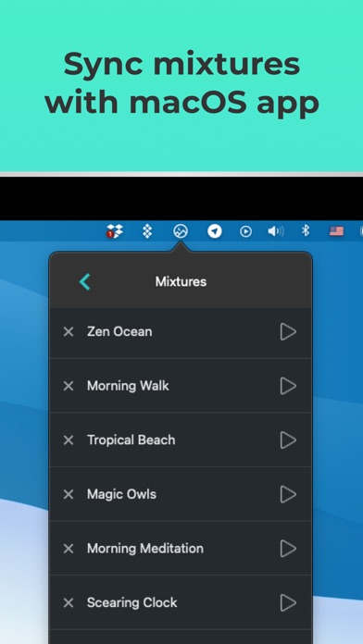Screen dimensions: 363x644
Task: Open the volume speaker menu bar icon
Action: tap(276, 231)
